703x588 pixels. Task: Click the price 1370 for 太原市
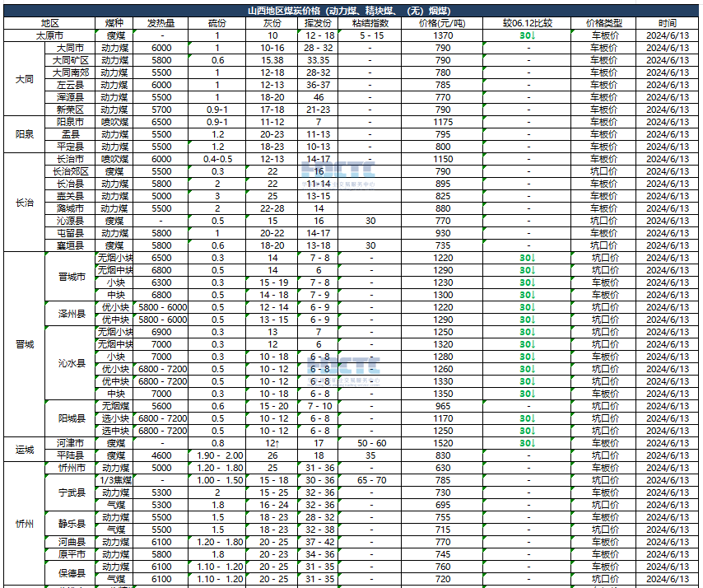pyautogui.click(x=443, y=36)
